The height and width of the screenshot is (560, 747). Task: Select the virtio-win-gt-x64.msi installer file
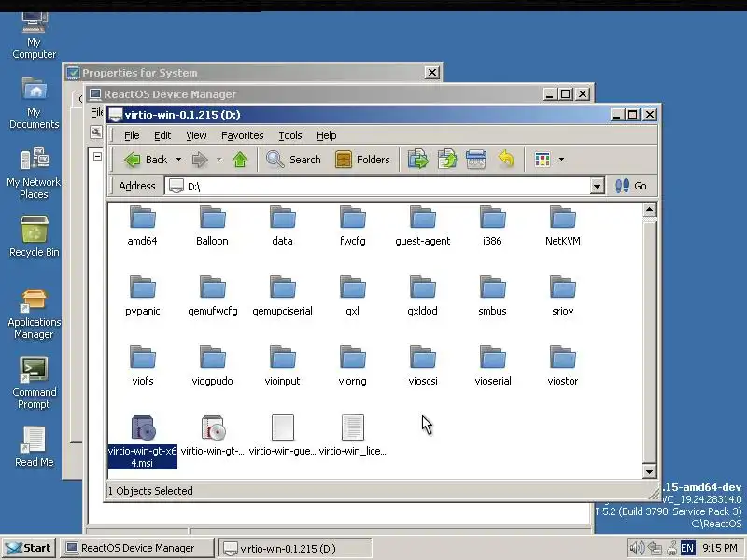143,441
